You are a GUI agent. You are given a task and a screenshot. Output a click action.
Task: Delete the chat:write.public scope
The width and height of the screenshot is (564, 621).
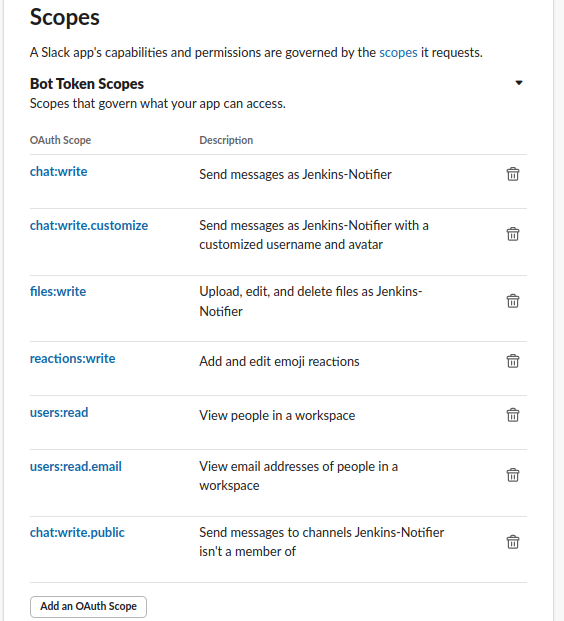coord(513,542)
